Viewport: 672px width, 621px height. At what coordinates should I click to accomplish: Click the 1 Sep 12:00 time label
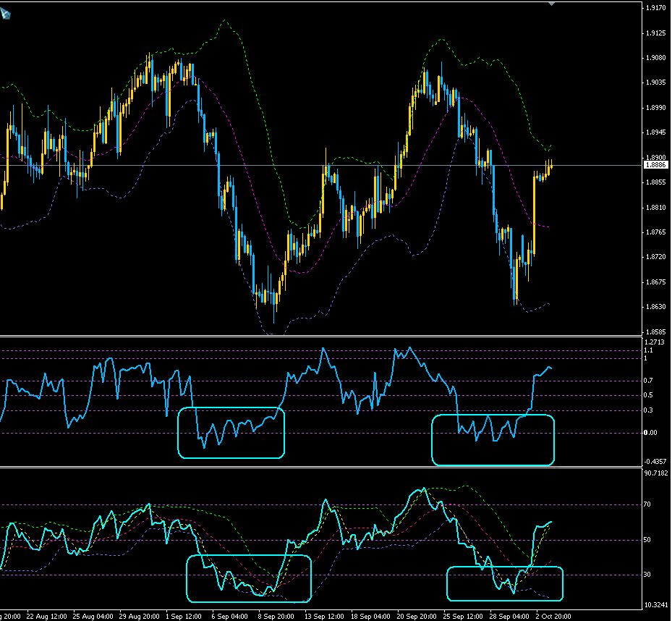point(184,616)
